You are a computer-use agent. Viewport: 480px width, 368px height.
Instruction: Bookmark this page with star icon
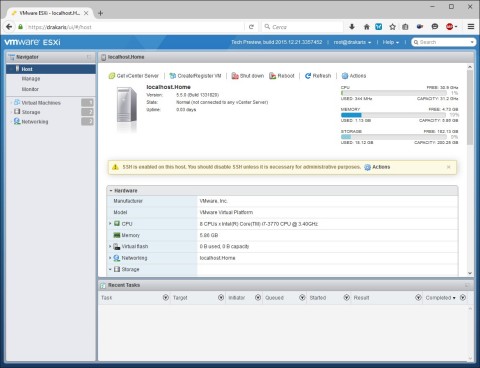coord(393,27)
